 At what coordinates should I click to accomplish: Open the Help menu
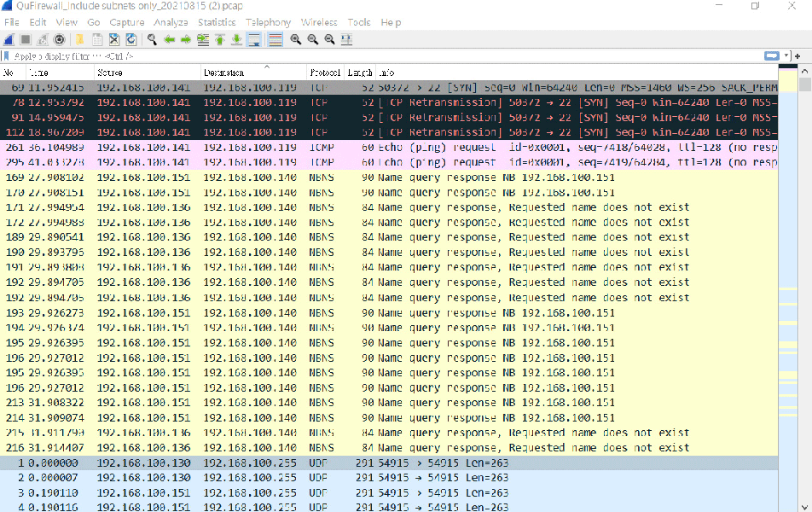coord(391,22)
